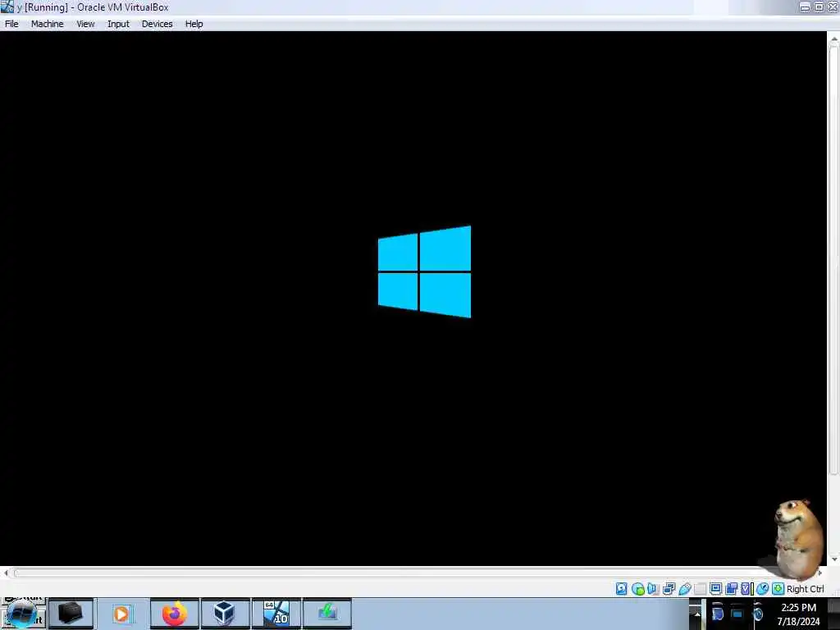Show hidden system tray icons
The height and width of the screenshot is (630, 840).
tap(697, 614)
